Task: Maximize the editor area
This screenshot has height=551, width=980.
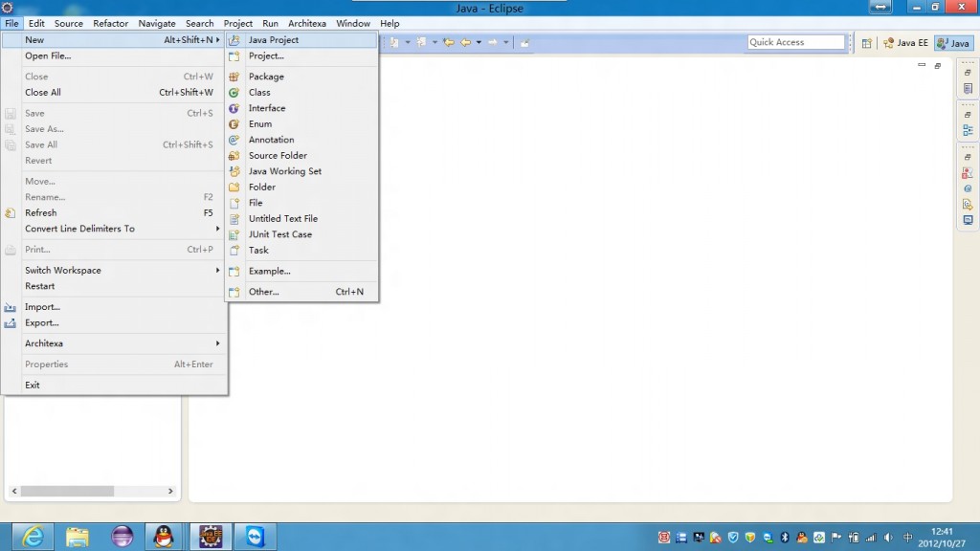Action: [938, 65]
